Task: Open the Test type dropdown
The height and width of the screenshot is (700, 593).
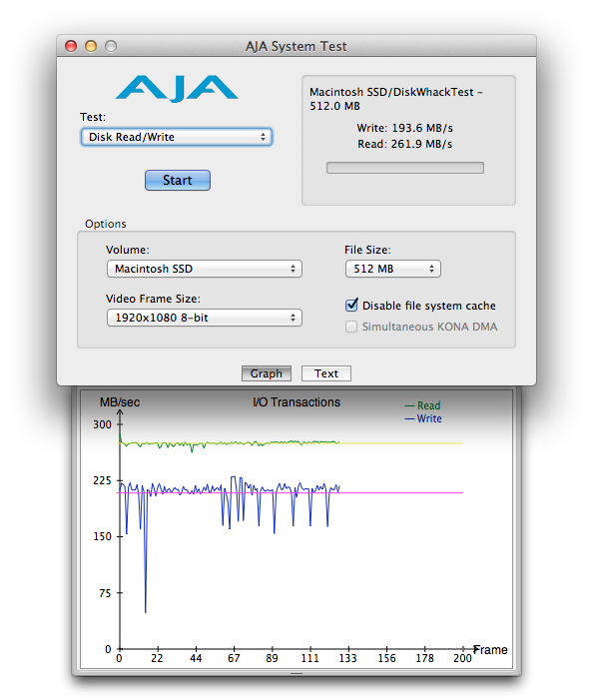Action: click(177, 137)
